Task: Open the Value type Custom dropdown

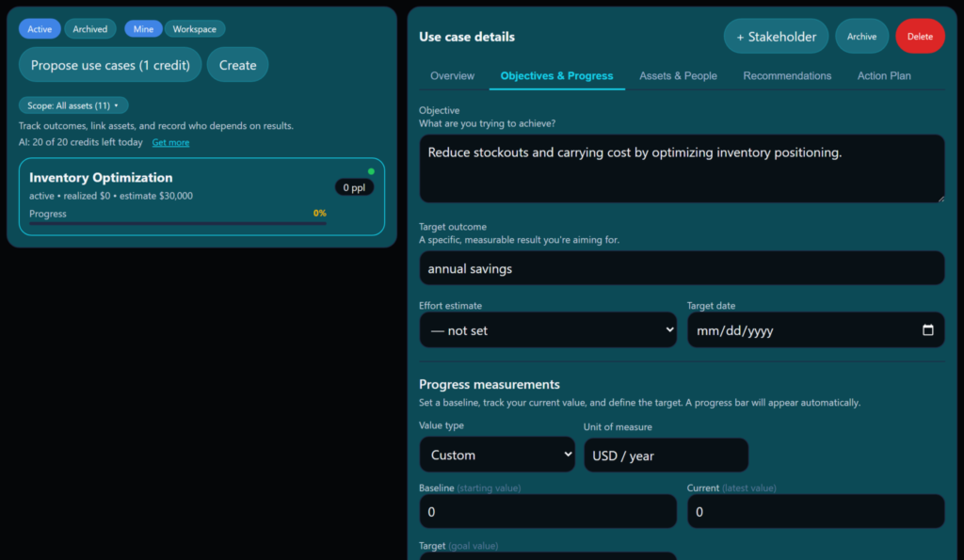Action: (497, 455)
